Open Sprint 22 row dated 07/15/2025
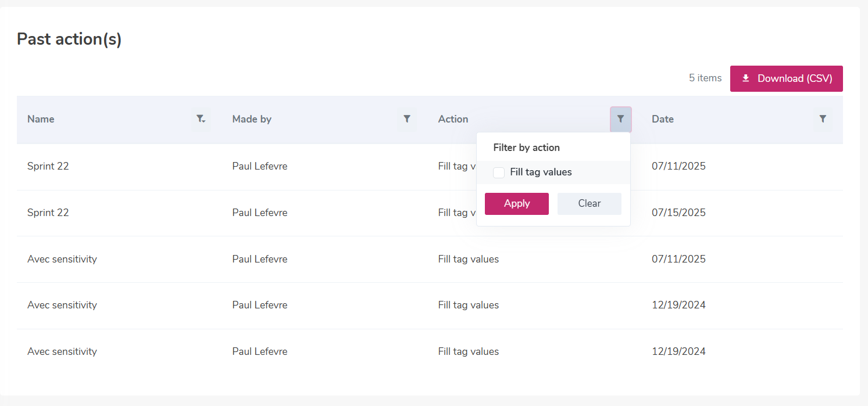The width and height of the screenshot is (868, 406). pos(430,213)
